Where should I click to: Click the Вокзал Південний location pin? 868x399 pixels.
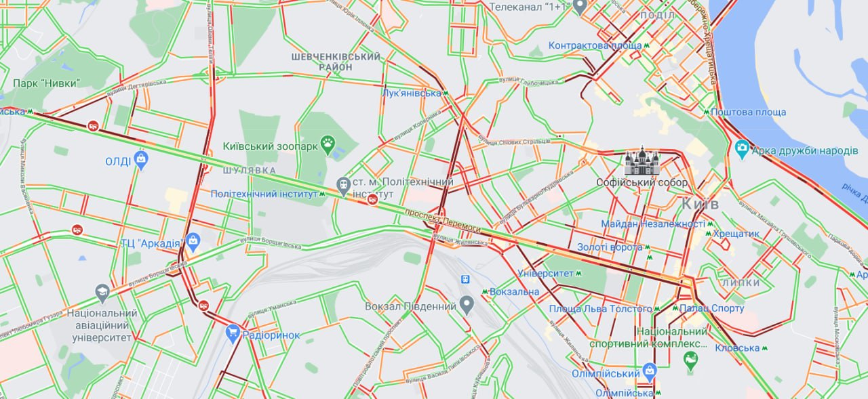tap(467, 305)
